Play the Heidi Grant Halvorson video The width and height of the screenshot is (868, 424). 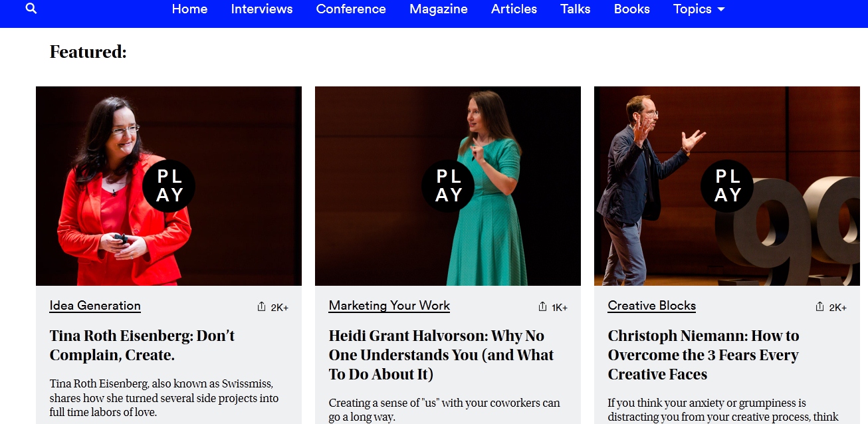tap(448, 186)
